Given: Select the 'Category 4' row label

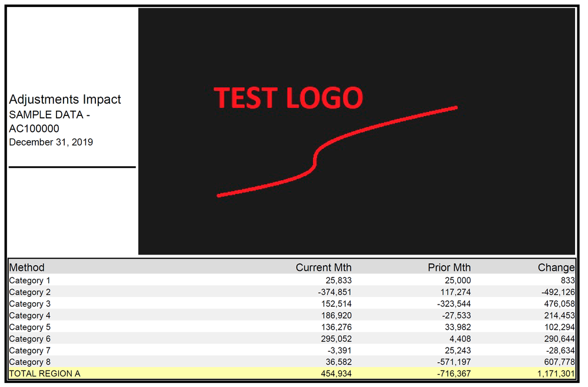Looking at the screenshot, I should [x=29, y=315].
